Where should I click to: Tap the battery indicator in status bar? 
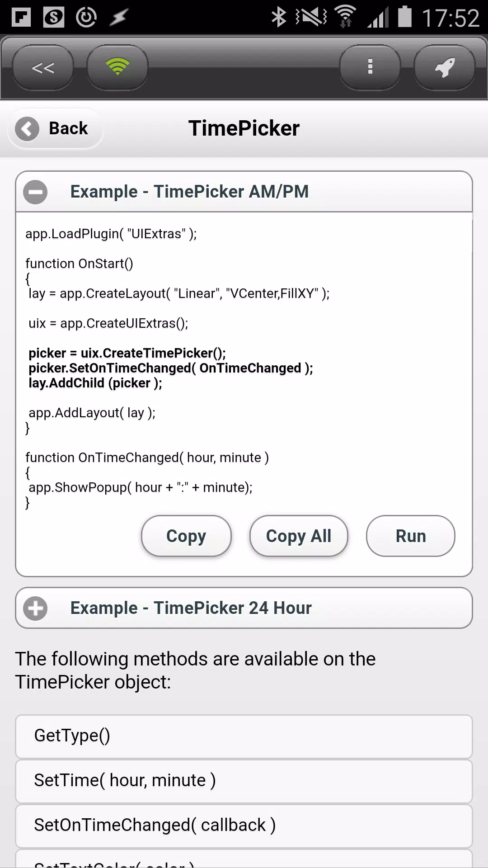(x=405, y=17)
